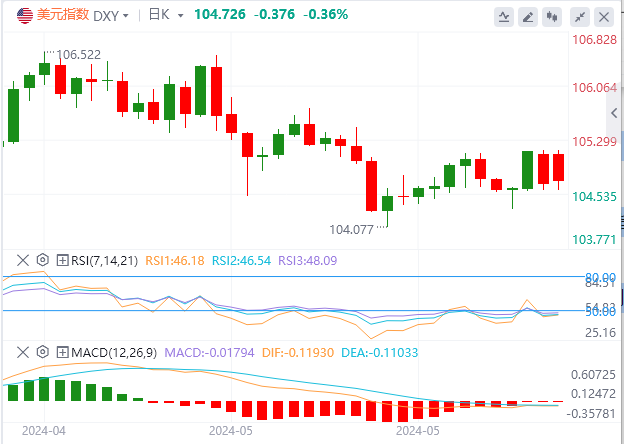Expand the MACD plus box
This screenshot has height=444, width=624.
click(x=62, y=352)
